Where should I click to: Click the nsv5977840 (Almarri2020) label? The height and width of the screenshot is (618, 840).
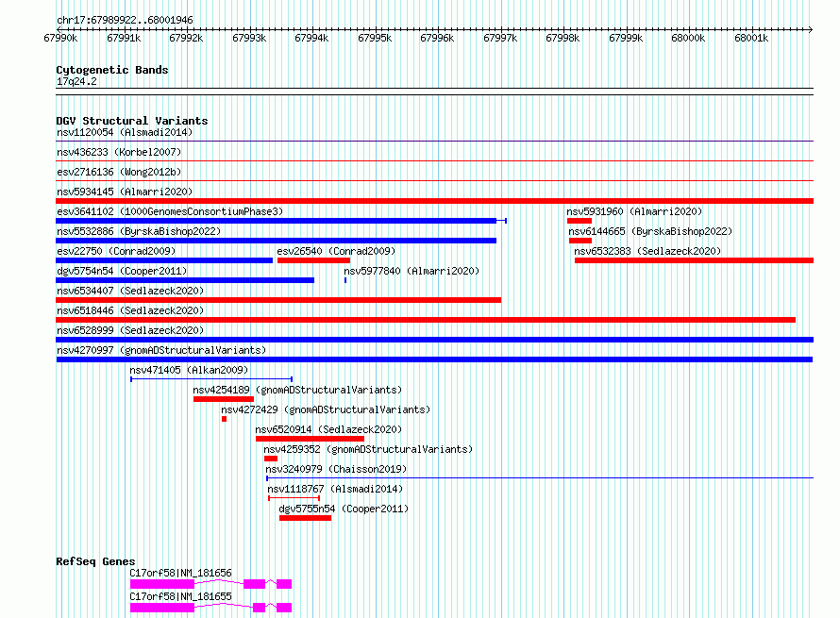click(x=412, y=271)
